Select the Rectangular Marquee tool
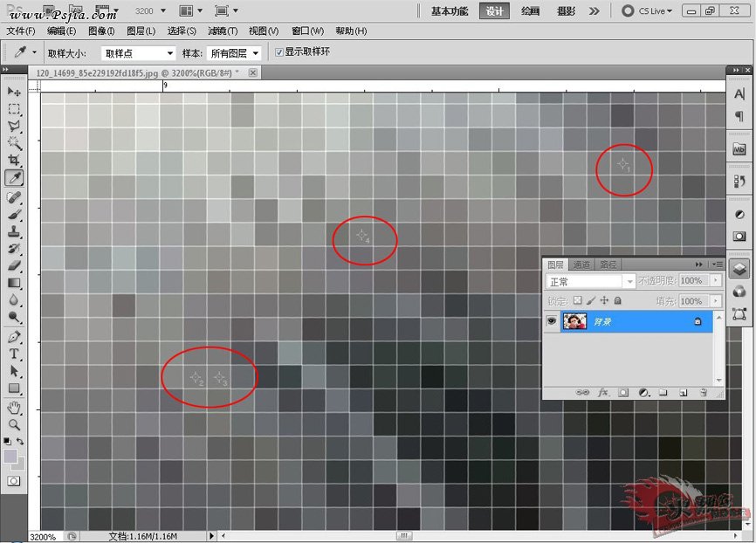Image resolution: width=756 pixels, height=543 pixels. (14, 109)
